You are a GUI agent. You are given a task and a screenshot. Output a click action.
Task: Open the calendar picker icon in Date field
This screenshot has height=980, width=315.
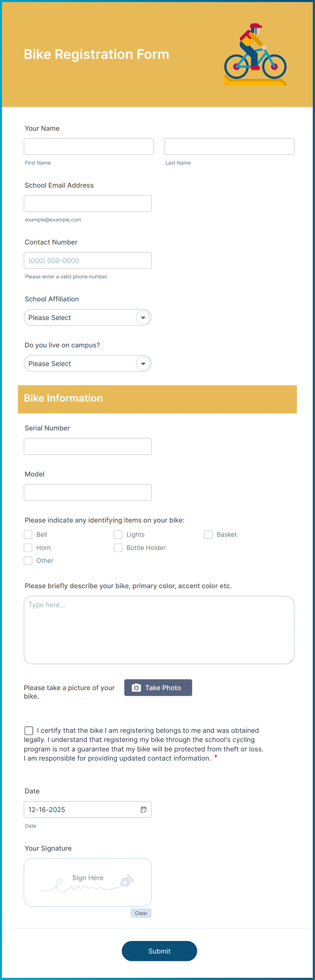pyautogui.click(x=144, y=809)
